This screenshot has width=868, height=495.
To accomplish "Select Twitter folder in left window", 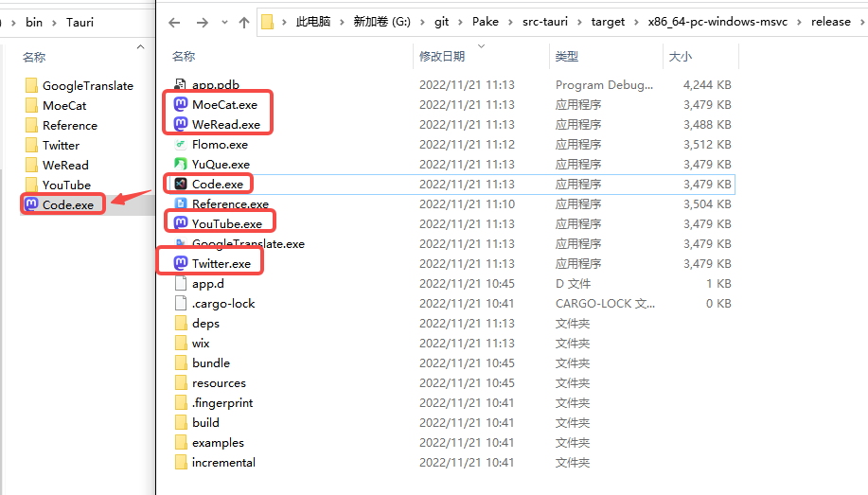I will (x=52, y=146).
